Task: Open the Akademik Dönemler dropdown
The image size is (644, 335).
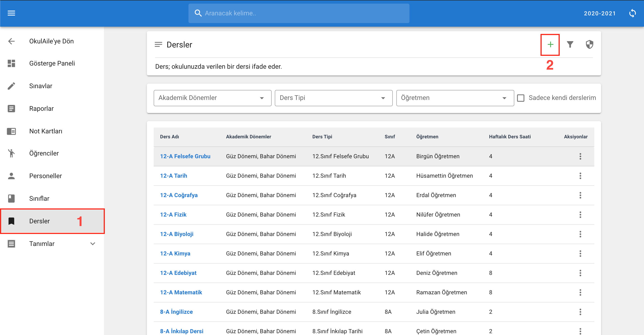Action: [212, 98]
